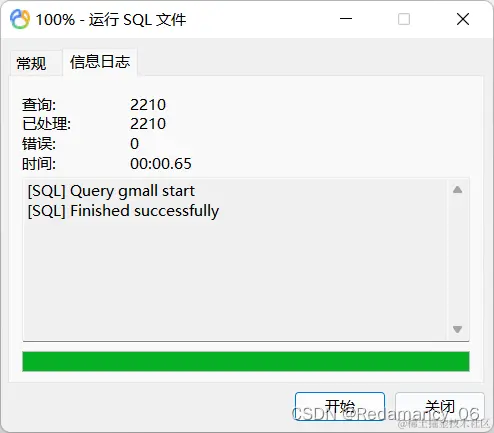Click the 查询 count value 2210
This screenshot has height=433, width=494.
click(x=148, y=105)
